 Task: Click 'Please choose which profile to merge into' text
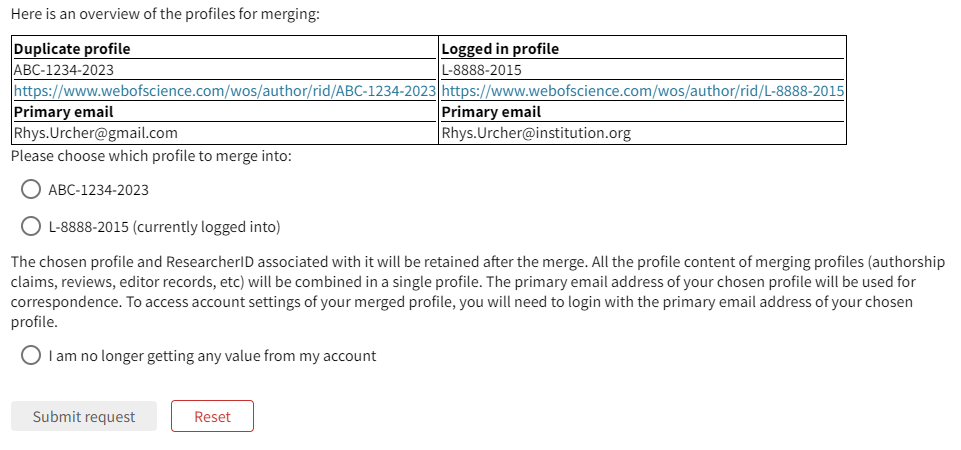151,157
